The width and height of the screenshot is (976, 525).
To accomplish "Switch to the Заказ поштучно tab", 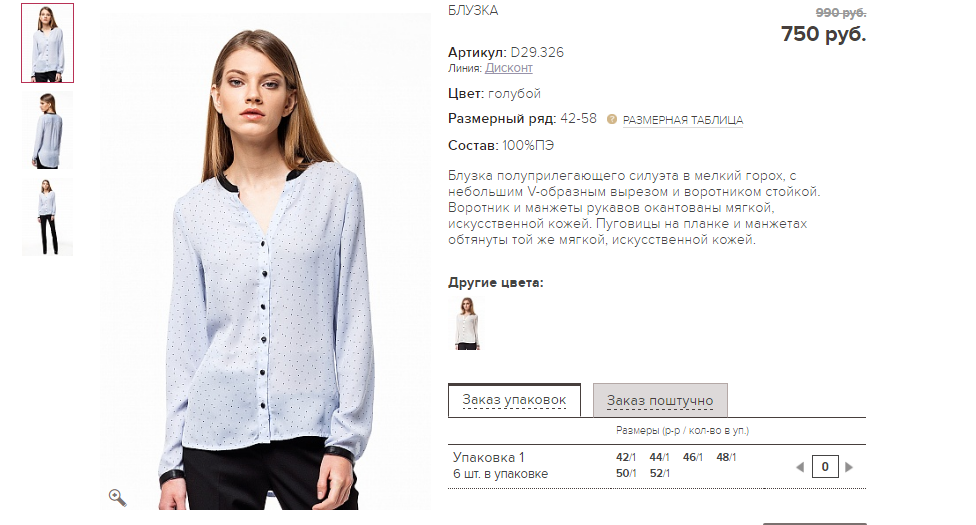I will [660, 400].
